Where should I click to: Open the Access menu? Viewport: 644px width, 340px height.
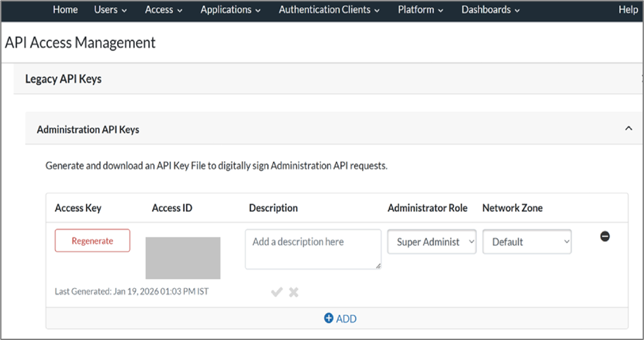pos(163,10)
